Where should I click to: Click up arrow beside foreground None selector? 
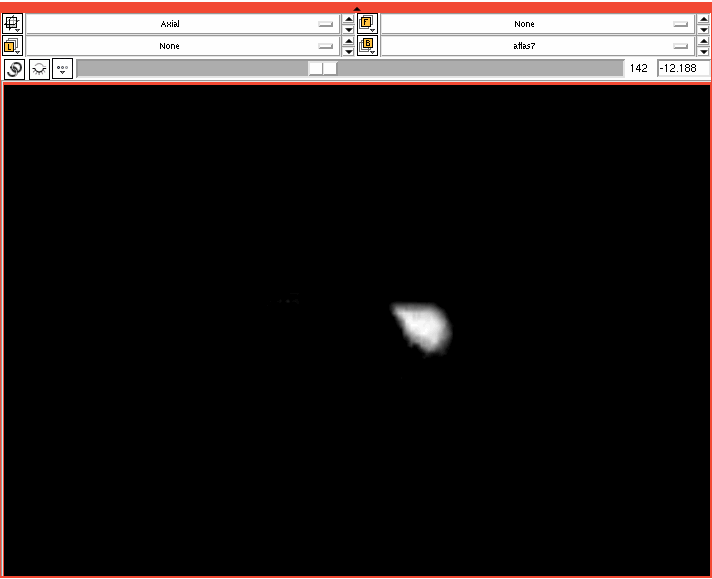pyautogui.click(x=703, y=19)
